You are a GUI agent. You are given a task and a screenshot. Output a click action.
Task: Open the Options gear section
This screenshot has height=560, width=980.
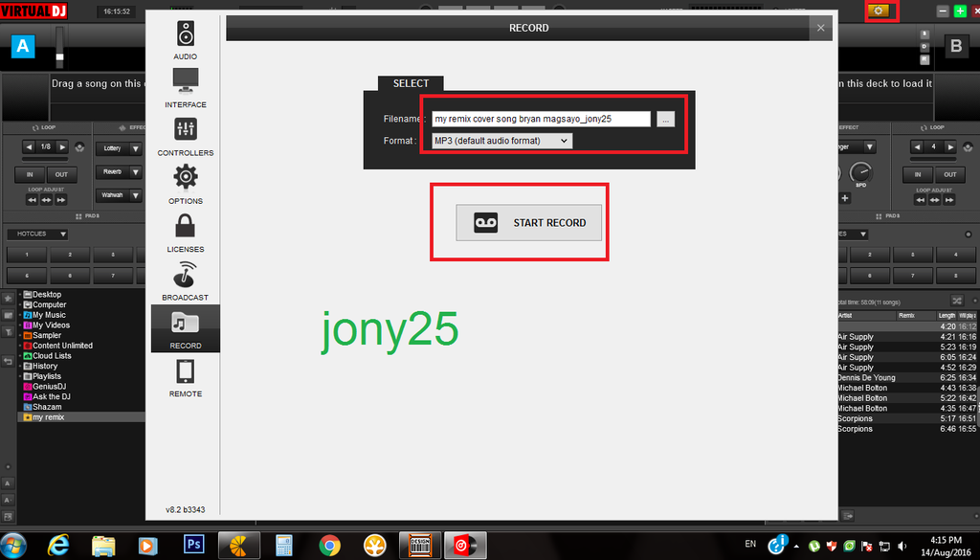tap(185, 183)
